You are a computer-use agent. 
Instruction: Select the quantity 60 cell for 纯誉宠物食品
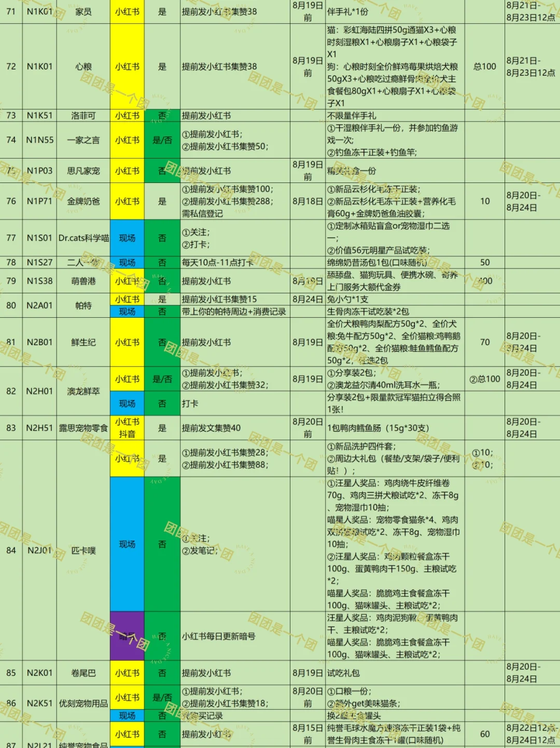point(485,734)
